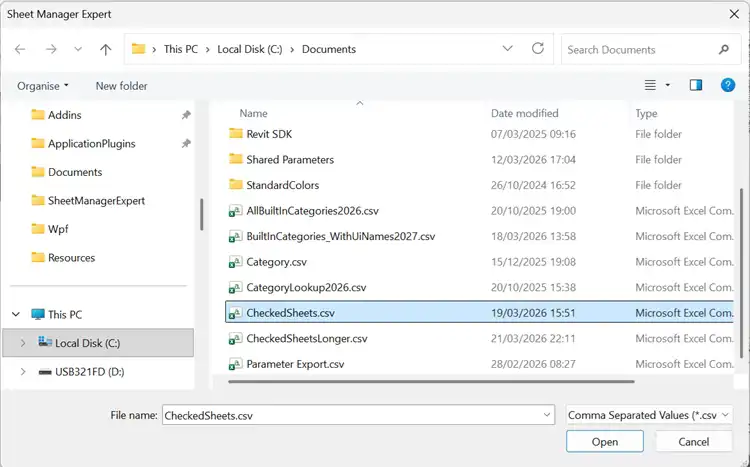Open the Organise menu

[43, 86]
